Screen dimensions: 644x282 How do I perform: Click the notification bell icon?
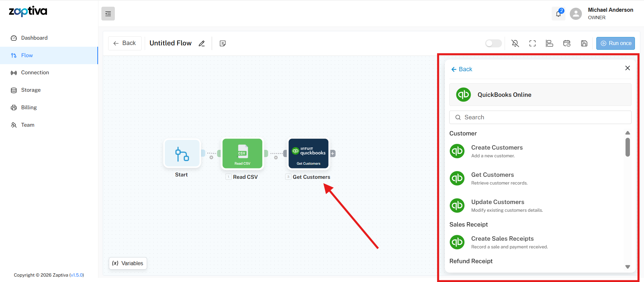click(x=558, y=14)
